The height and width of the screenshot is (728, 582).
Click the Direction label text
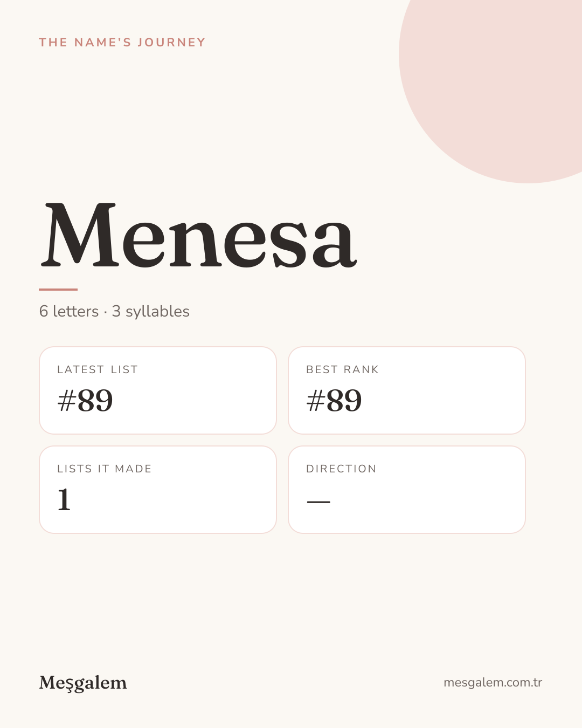[341, 469]
